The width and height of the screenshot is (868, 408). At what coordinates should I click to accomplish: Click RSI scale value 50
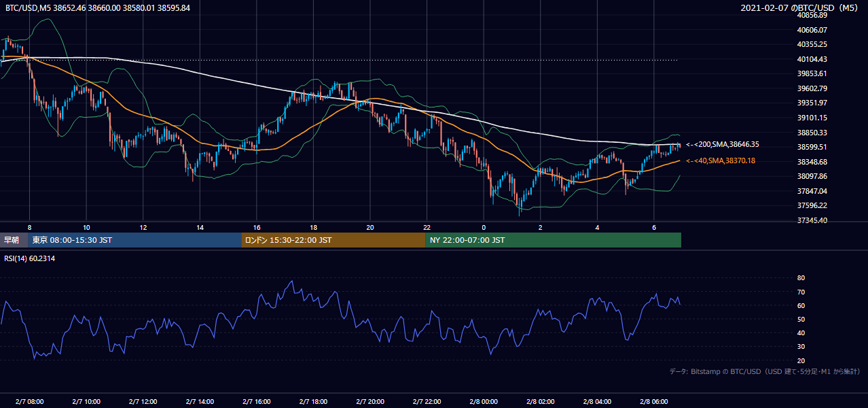[801, 319]
